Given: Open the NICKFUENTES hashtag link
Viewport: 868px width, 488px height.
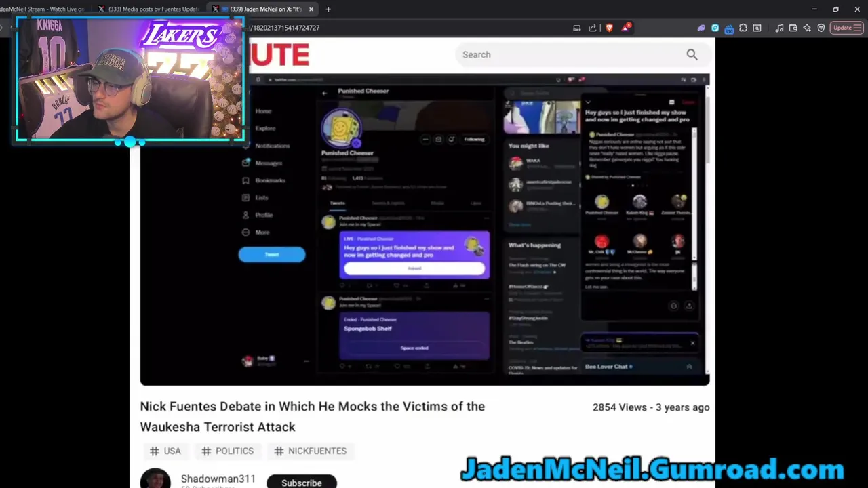Looking at the screenshot, I should click(310, 451).
